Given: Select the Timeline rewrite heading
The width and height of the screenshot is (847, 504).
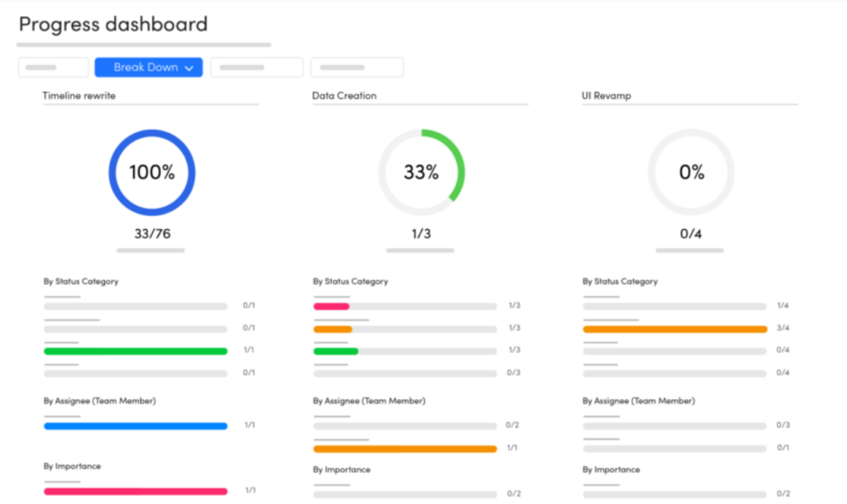Looking at the screenshot, I should 79,95.
